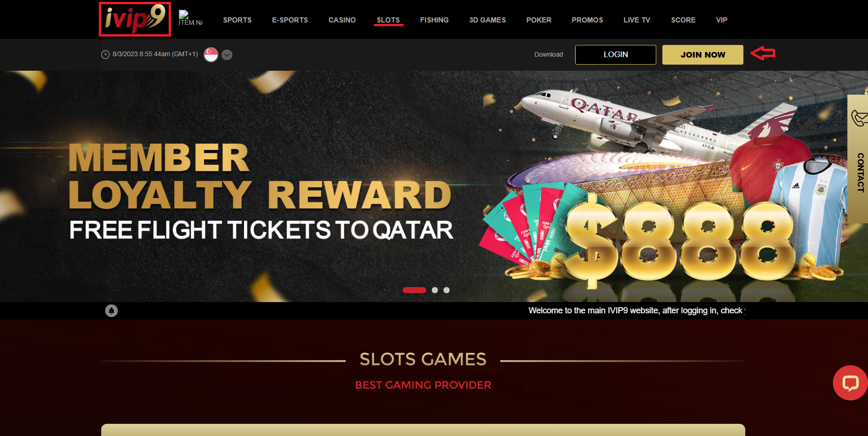Open the 3D GAMES menu
Viewport: 868px width, 436px height.
coord(488,20)
